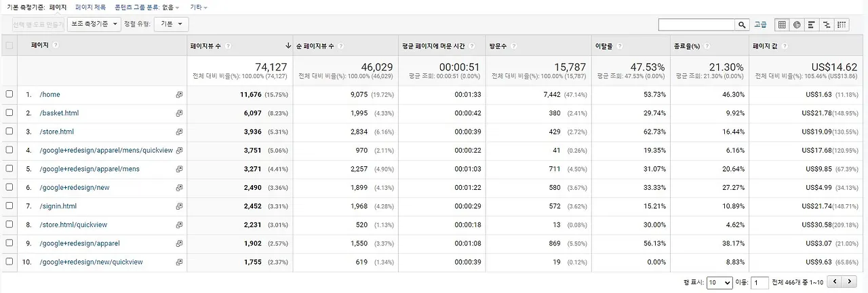Expand the 기타 dimension dropdown
This screenshot has width=868, height=293.
click(x=199, y=7)
